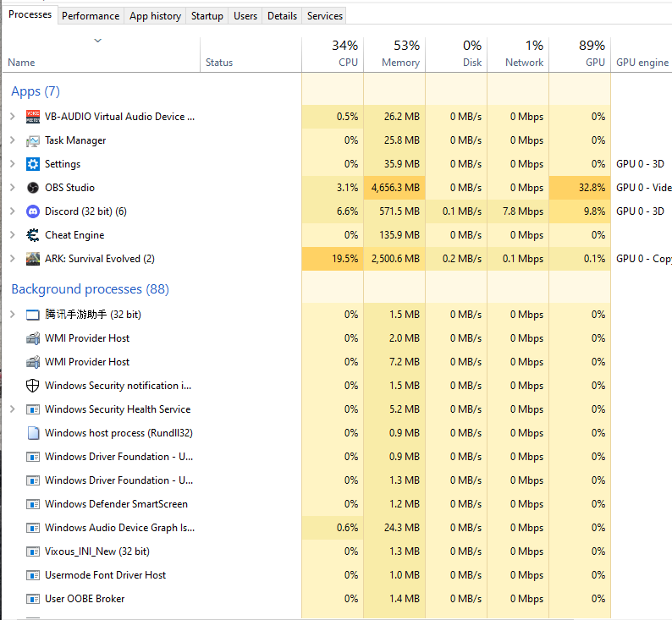Click the Task Manager process icon
The image size is (672, 620).
(x=32, y=140)
